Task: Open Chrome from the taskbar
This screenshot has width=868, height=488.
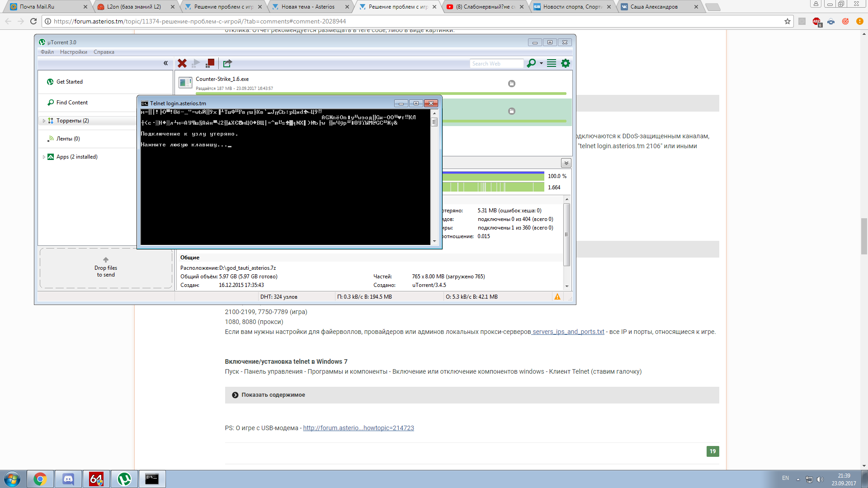Action: pos(40,479)
